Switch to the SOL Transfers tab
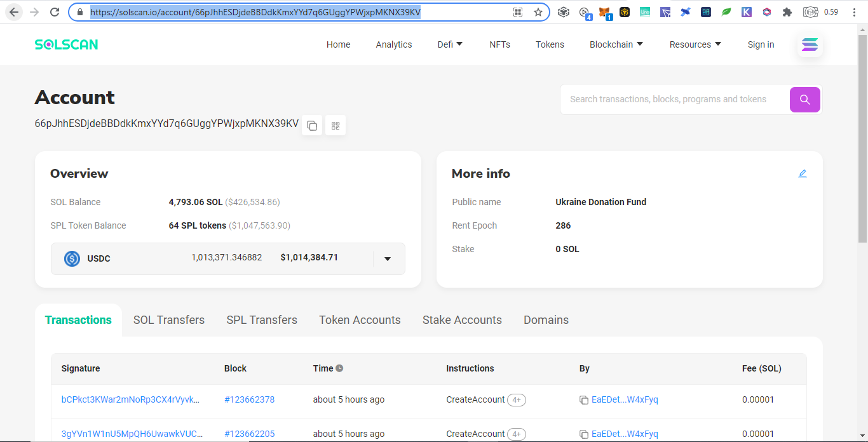The width and height of the screenshot is (868, 442). [x=169, y=320]
